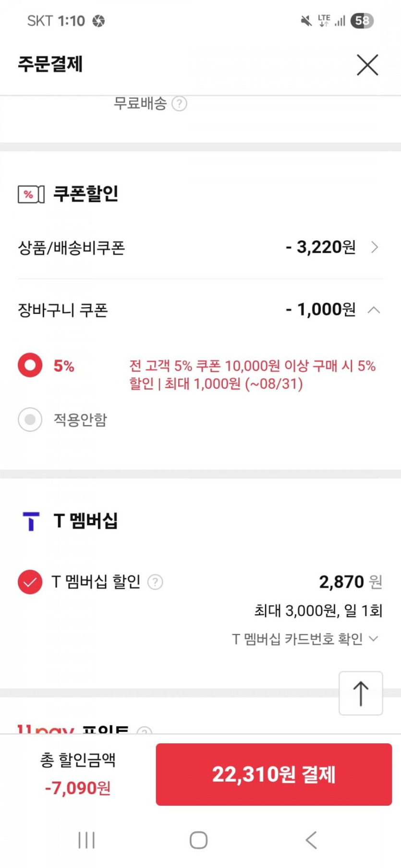Tap the free shipping help icon

tap(179, 104)
